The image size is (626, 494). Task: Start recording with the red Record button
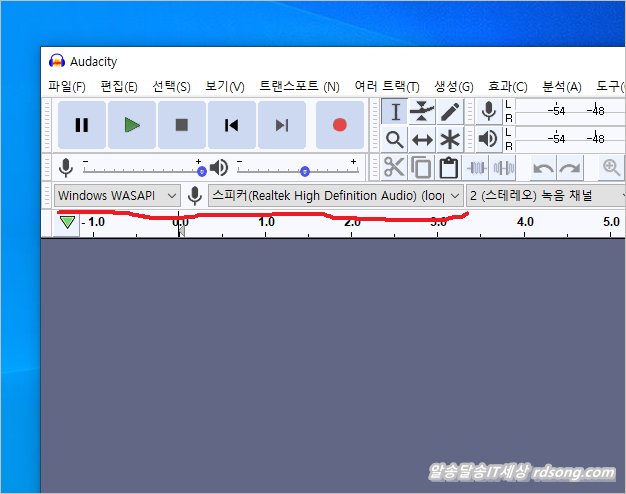click(340, 125)
